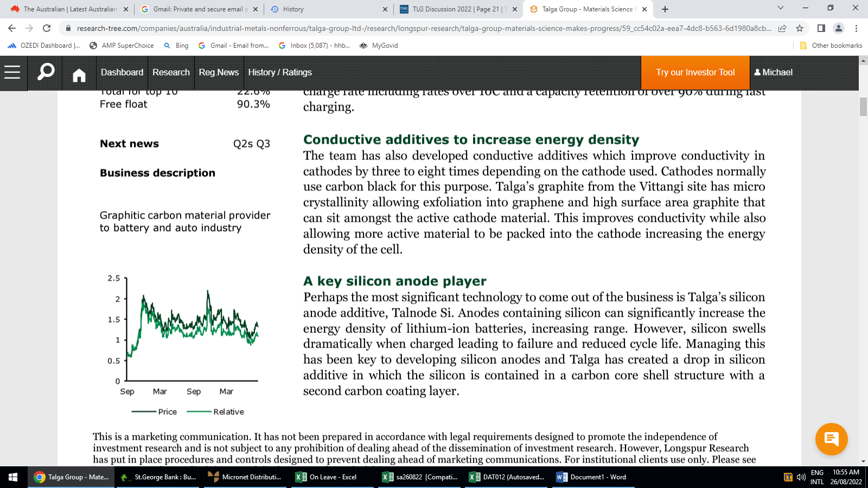This screenshot has height=488, width=868.
Task: Open the orange chat widget
Action: 831,439
